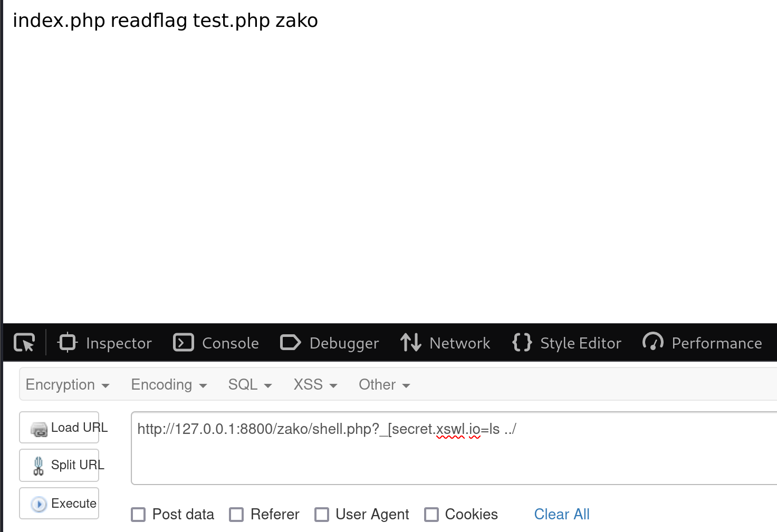
Task: Click the Style Editor braces icon
Action: [x=522, y=343]
